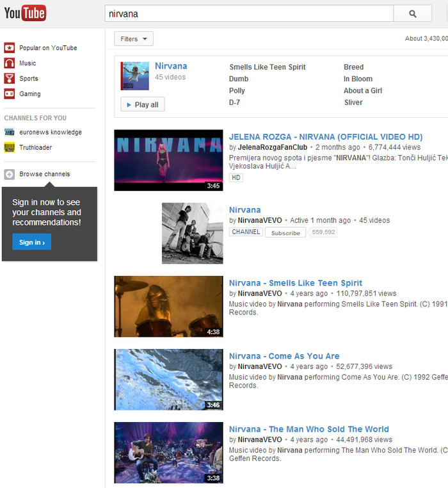The height and width of the screenshot is (488, 448).
Task: Click the magnifying glass search button
Action: click(x=413, y=13)
